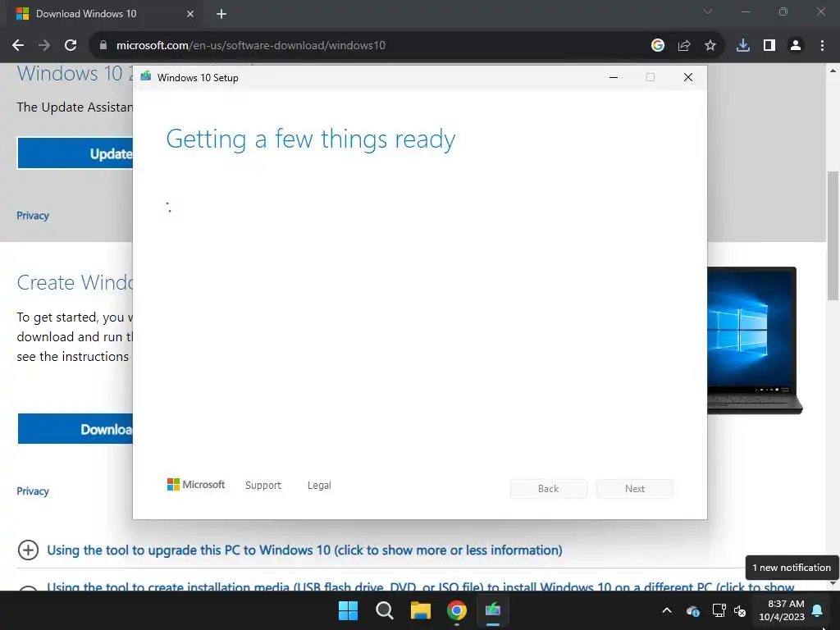Open the Windows Start menu
The image size is (840, 630).
(348, 610)
